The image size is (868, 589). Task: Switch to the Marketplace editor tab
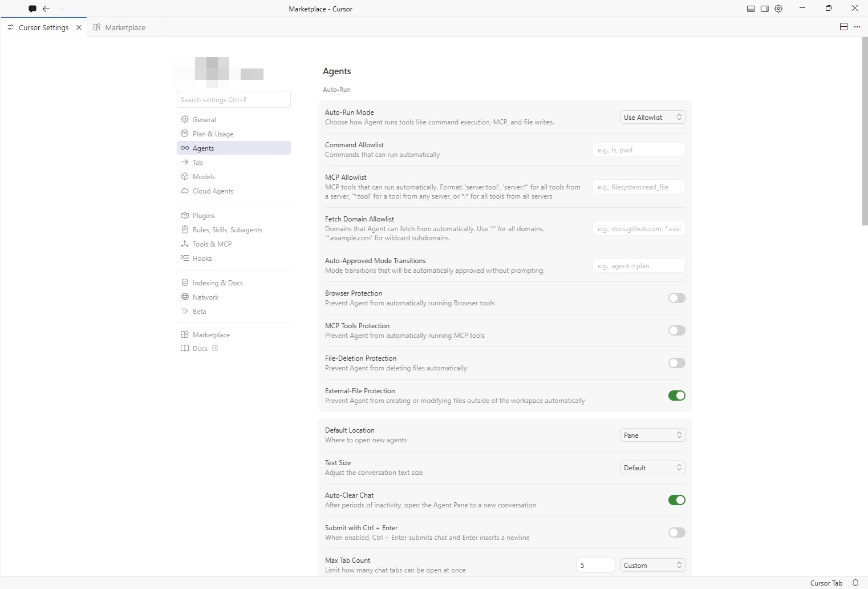click(x=125, y=27)
